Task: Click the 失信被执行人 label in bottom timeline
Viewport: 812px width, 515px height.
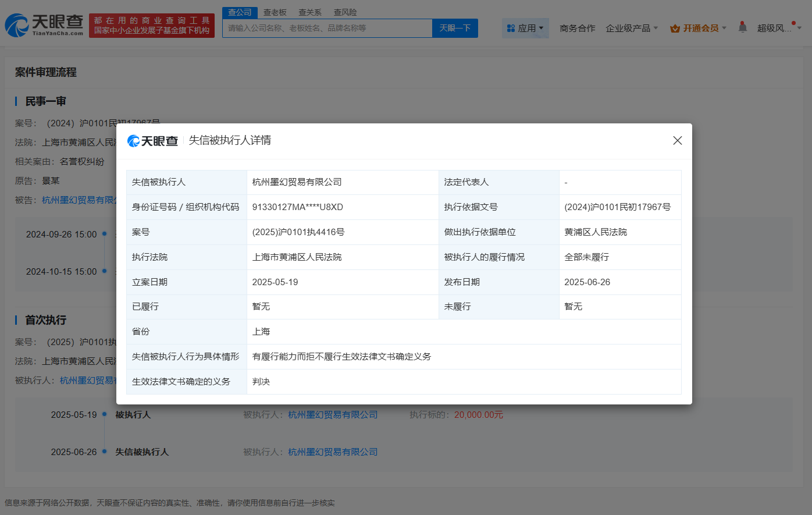Action: [142, 452]
